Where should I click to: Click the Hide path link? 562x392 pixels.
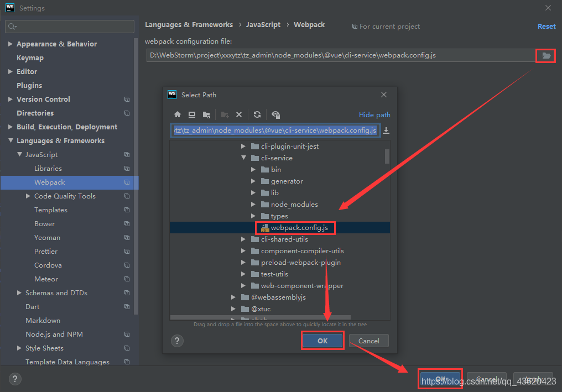point(374,114)
